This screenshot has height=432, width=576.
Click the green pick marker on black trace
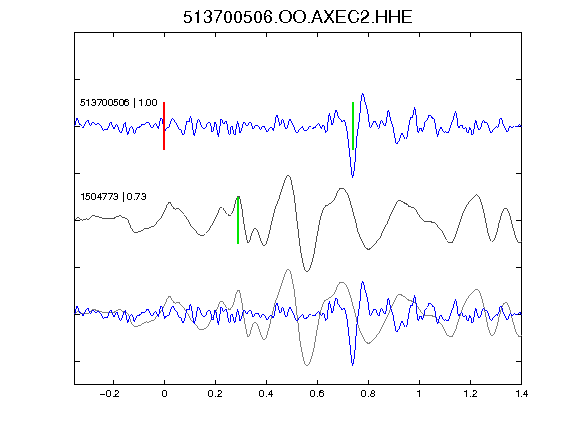tap(238, 220)
